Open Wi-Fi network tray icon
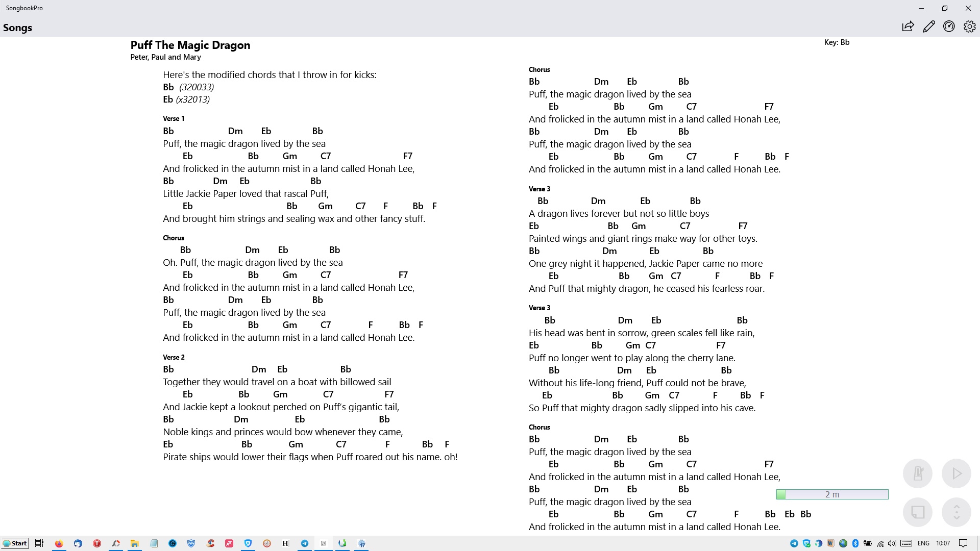 click(880, 543)
